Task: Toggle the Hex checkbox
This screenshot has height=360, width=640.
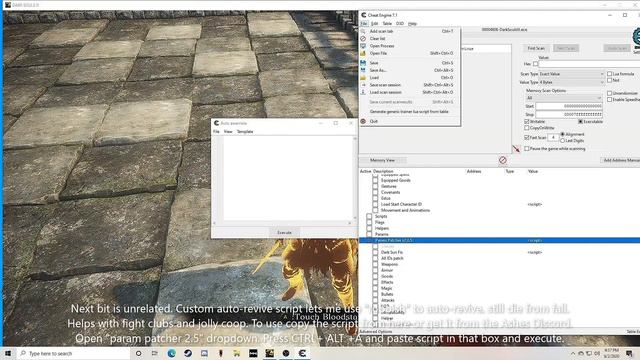Action: click(536, 64)
